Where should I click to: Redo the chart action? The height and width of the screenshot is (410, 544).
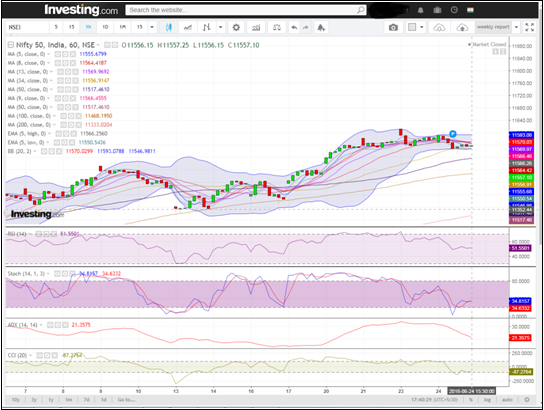click(305, 27)
